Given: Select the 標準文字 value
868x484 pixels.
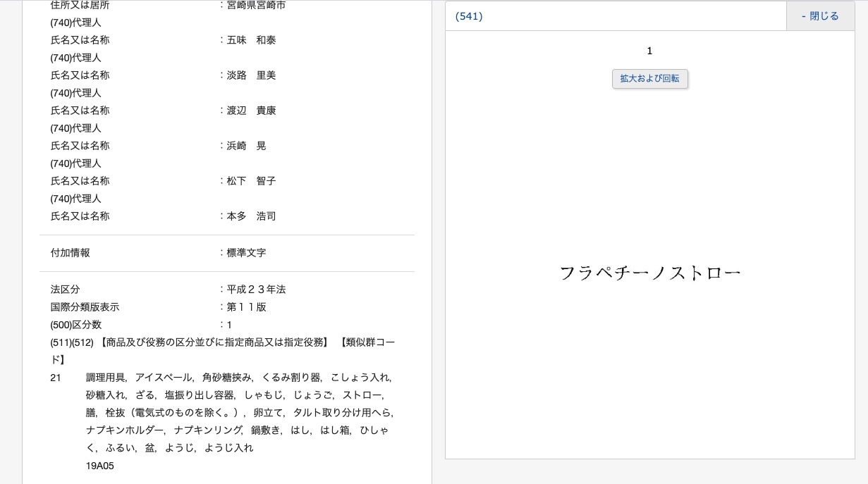Looking at the screenshot, I should click(246, 253).
